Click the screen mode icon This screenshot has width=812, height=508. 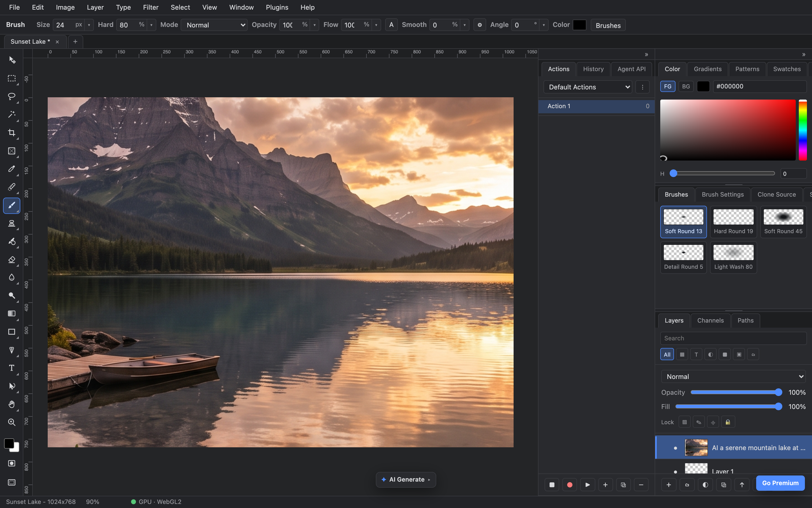tap(12, 482)
